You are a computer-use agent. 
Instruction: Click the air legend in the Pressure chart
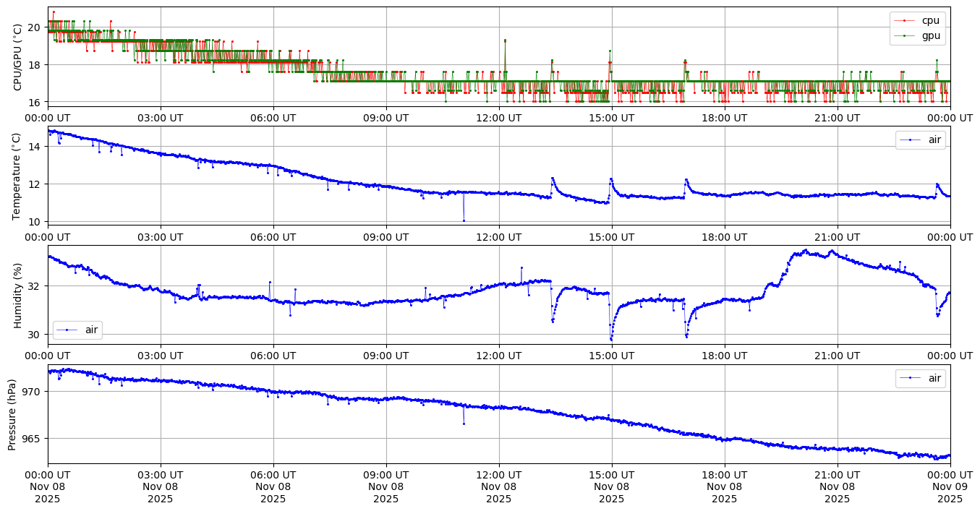(x=921, y=377)
